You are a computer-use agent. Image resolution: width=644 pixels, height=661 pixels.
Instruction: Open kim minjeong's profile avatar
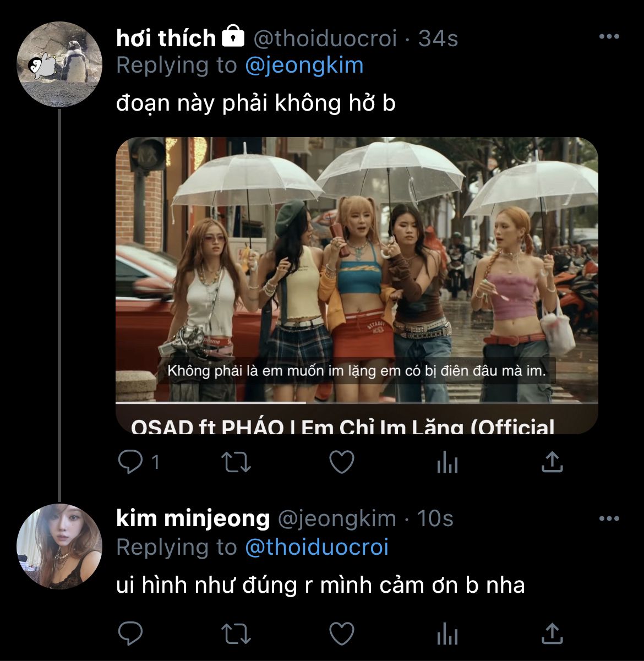tap(59, 547)
